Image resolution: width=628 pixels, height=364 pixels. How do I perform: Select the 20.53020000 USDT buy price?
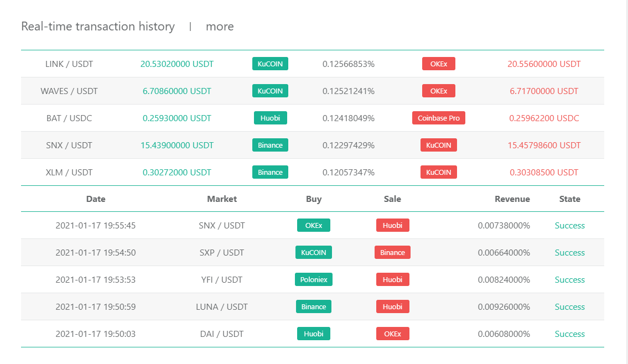(x=177, y=64)
